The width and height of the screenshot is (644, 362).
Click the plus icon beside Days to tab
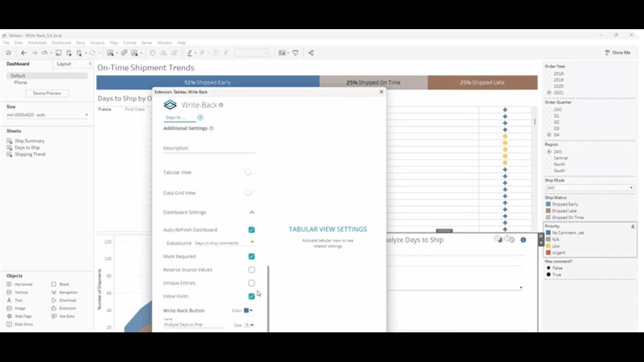pos(200,118)
